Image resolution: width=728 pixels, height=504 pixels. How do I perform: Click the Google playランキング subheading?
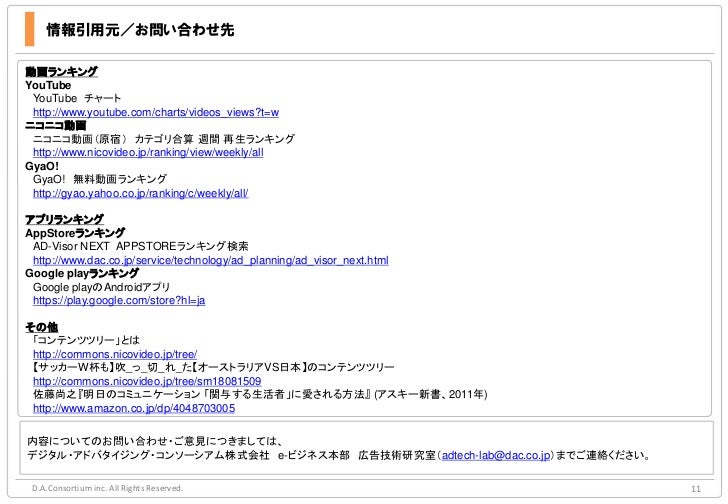(82, 273)
